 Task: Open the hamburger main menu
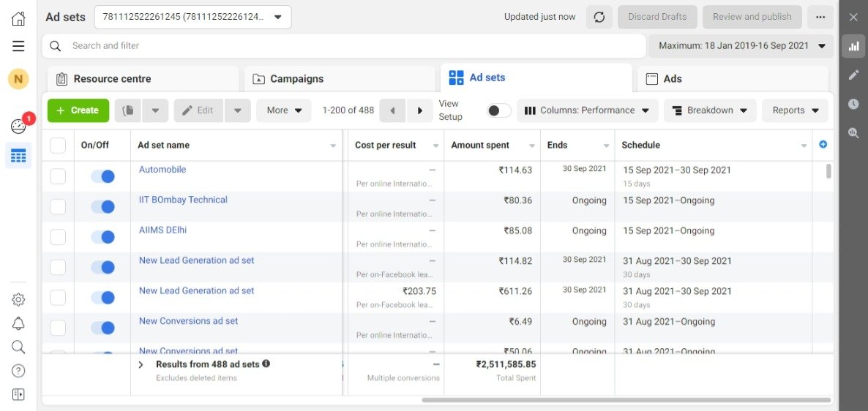(18, 46)
